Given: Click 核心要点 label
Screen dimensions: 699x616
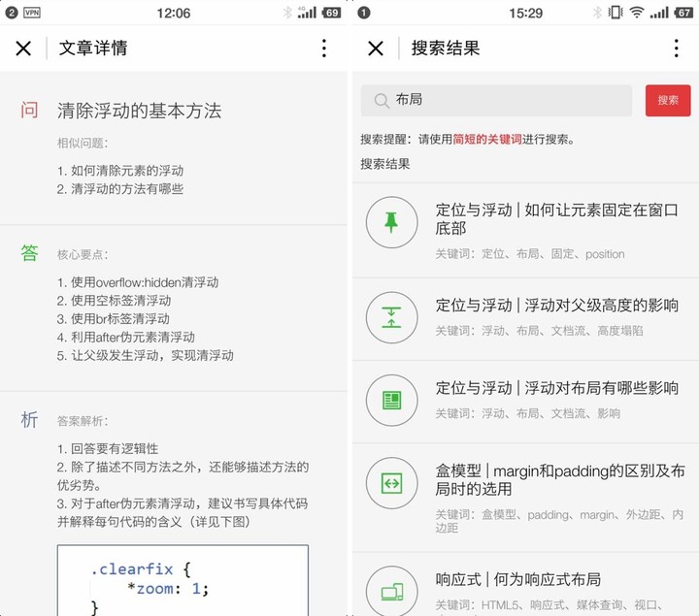Looking at the screenshot, I should (x=83, y=254).
